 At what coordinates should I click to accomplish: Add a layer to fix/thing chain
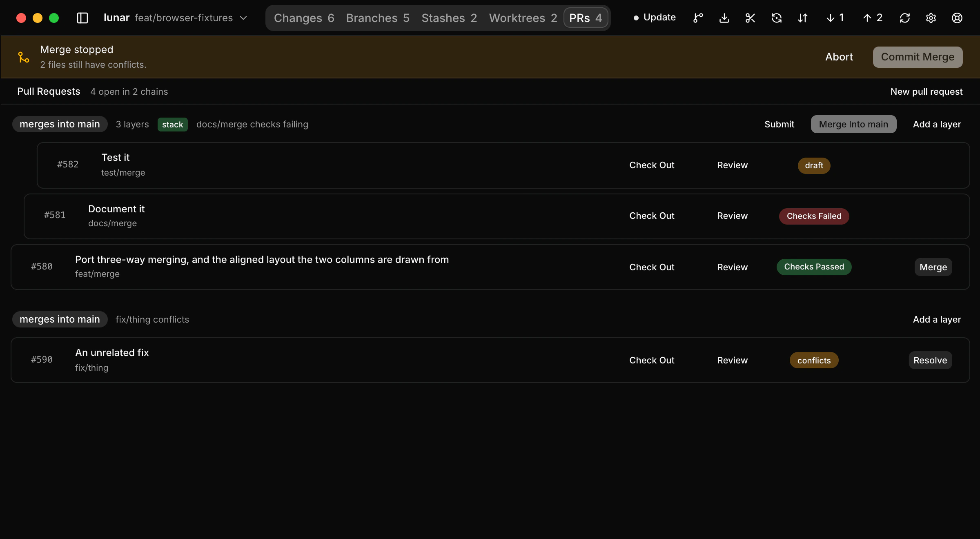[937, 319]
